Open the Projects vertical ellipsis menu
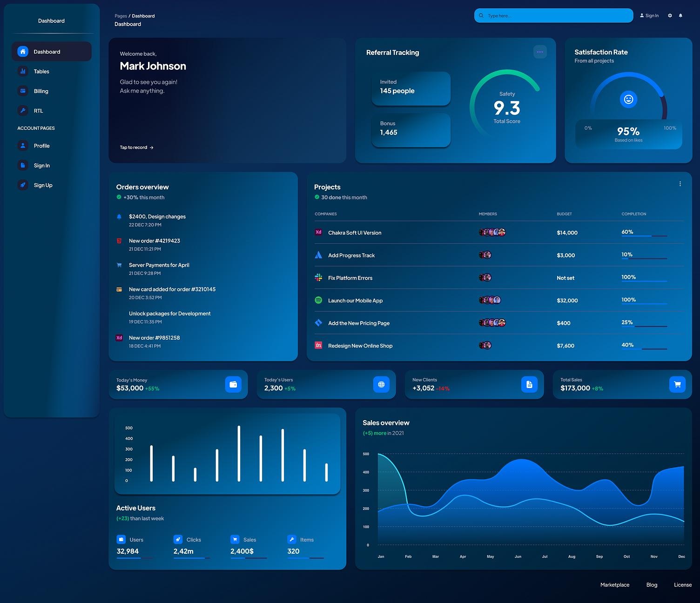This screenshot has width=700, height=603. tap(680, 184)
